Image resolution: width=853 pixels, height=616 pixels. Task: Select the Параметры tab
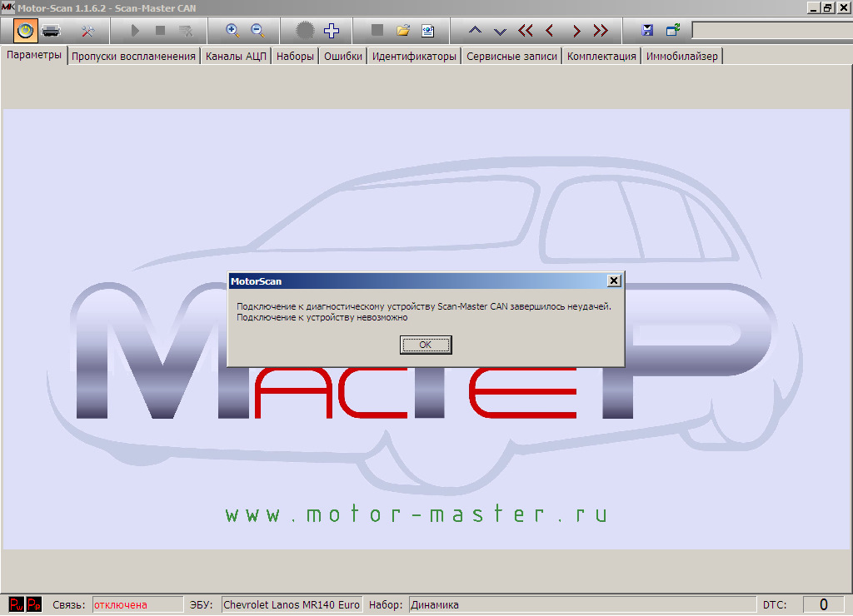coord(34,55)
